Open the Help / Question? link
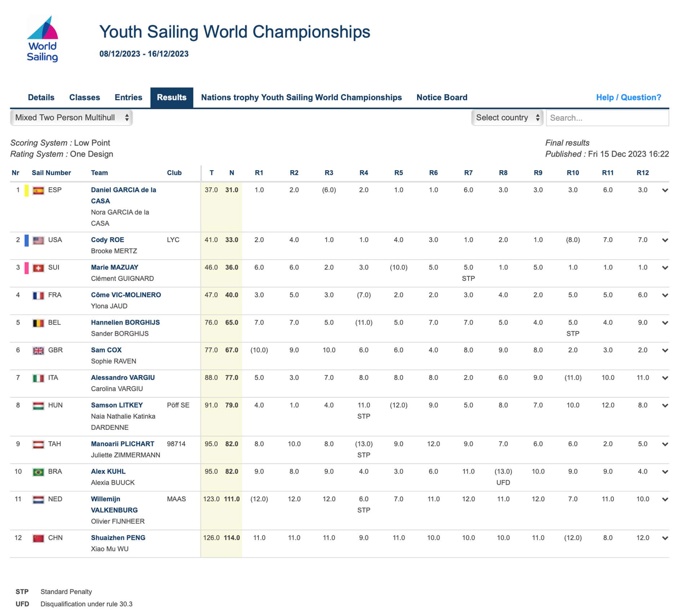The height and width of the screenshot is (616, 692). pyautogui.click(x=628, y=97)
